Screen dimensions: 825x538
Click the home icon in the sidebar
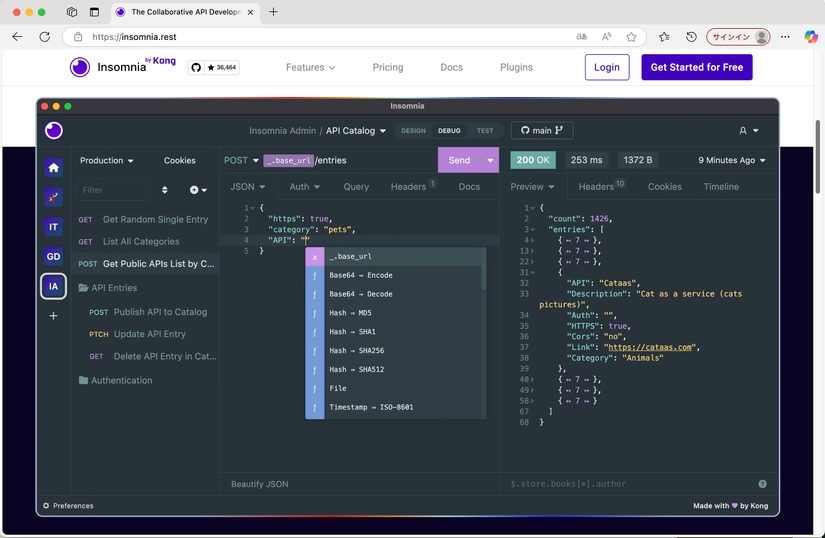[x=53, y=167]
